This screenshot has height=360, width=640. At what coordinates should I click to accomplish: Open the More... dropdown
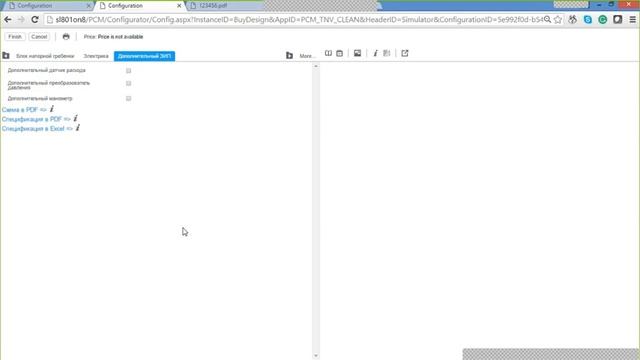coord(307,56)
